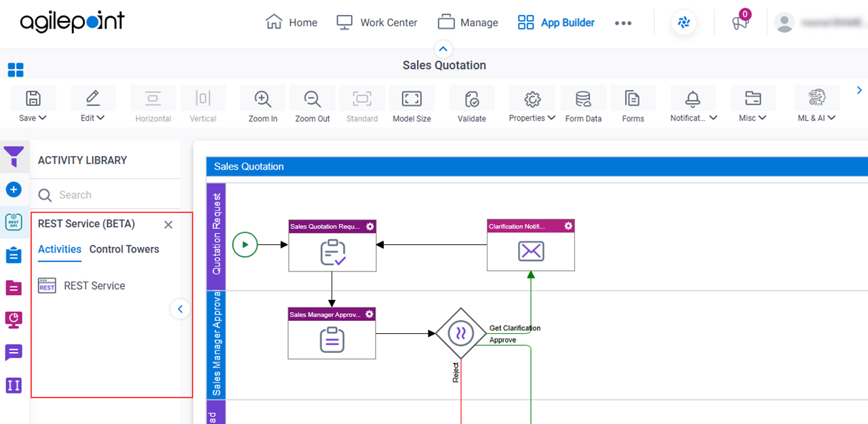Viewport: 868px width, 424px height.
Task: Open the announcements megaphone icon
Action: [740, 22]
